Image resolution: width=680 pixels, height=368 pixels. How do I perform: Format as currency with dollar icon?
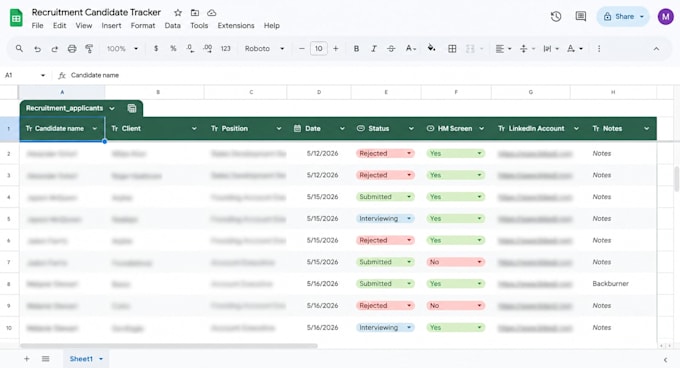[x=156, y=49]
